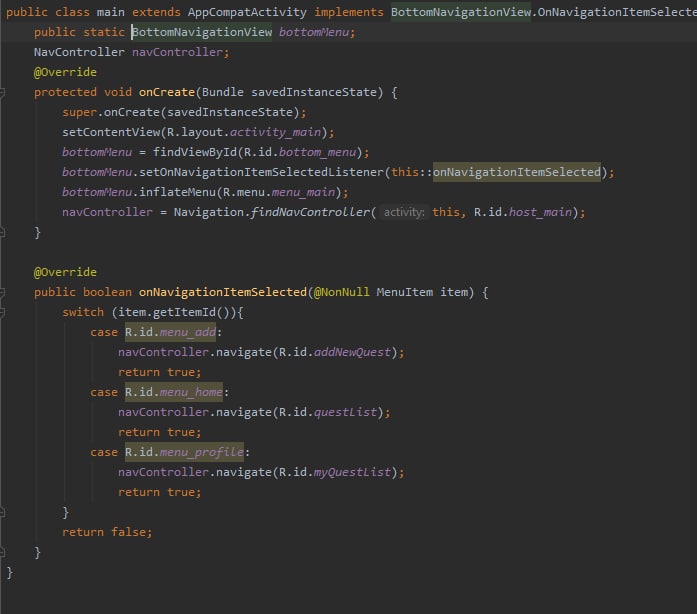Click the activity_main layout reference

point(275,132)
